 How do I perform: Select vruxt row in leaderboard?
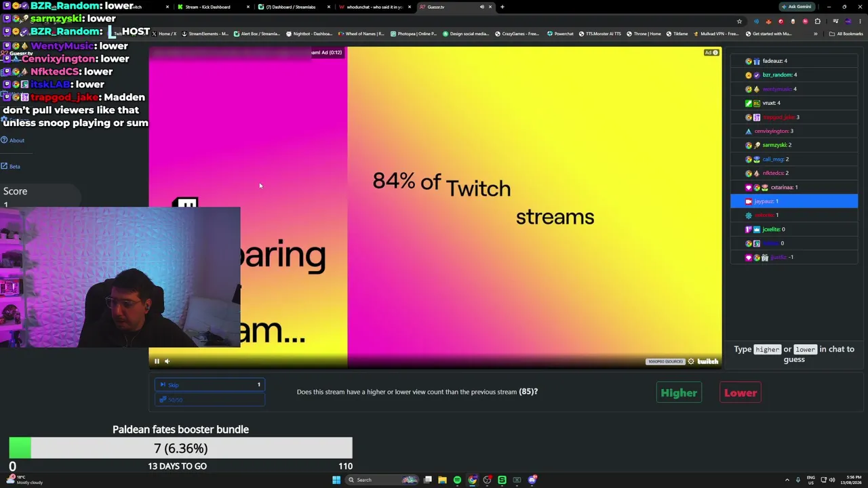click(x=794, y=103)
